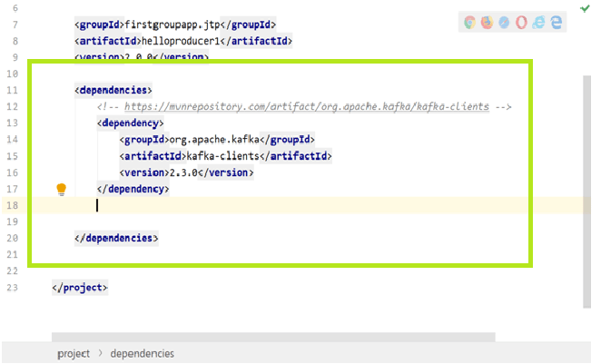Open preview in Firefox browser icon

coord(487,22)
